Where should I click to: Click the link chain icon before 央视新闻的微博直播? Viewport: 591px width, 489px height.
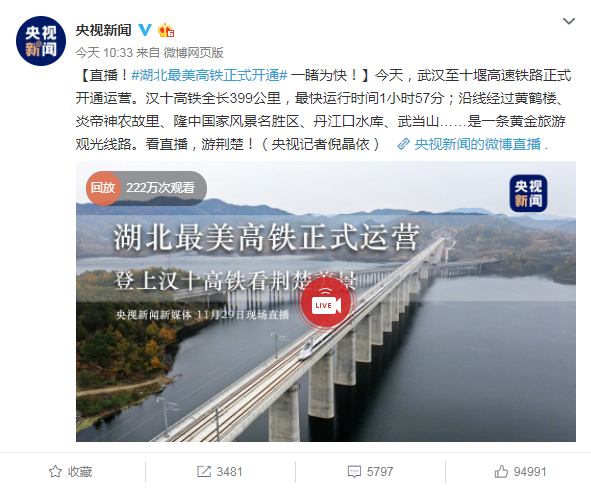point(404,144)
